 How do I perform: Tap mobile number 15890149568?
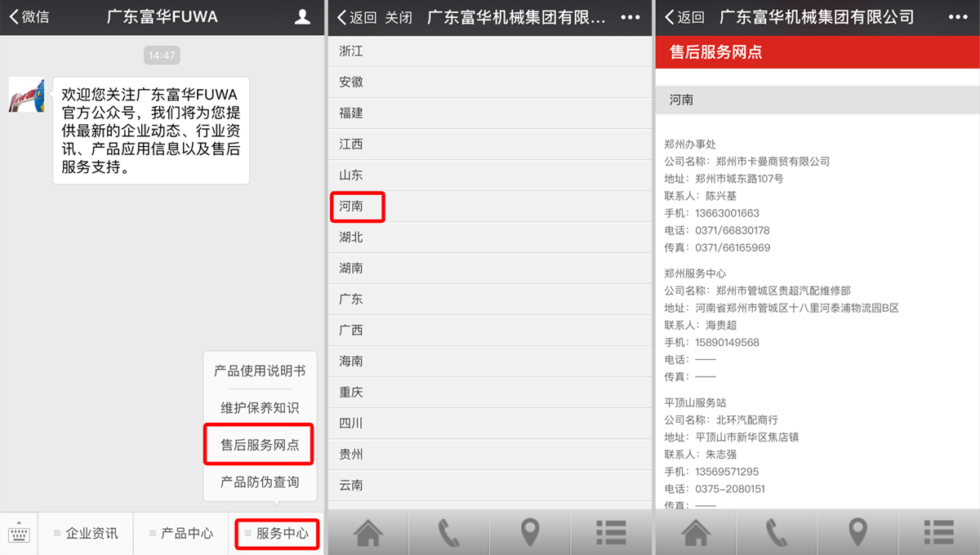point(727,342)
